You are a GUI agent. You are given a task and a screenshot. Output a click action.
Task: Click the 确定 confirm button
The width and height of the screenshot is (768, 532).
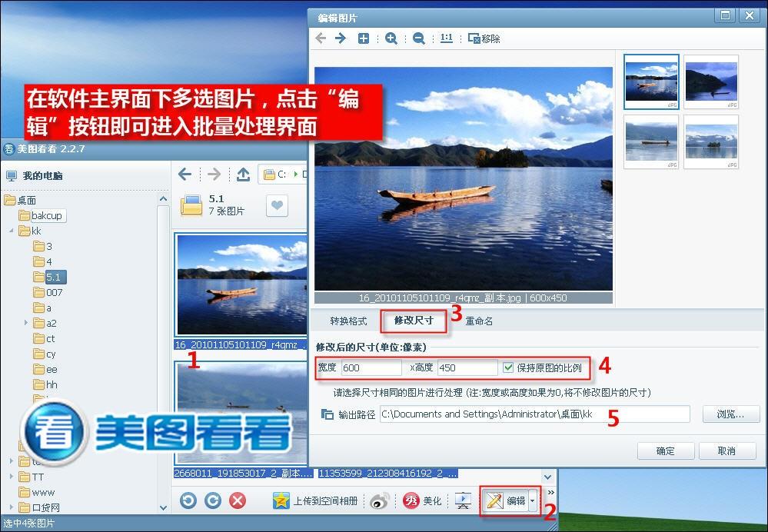[x=665, y=451]
